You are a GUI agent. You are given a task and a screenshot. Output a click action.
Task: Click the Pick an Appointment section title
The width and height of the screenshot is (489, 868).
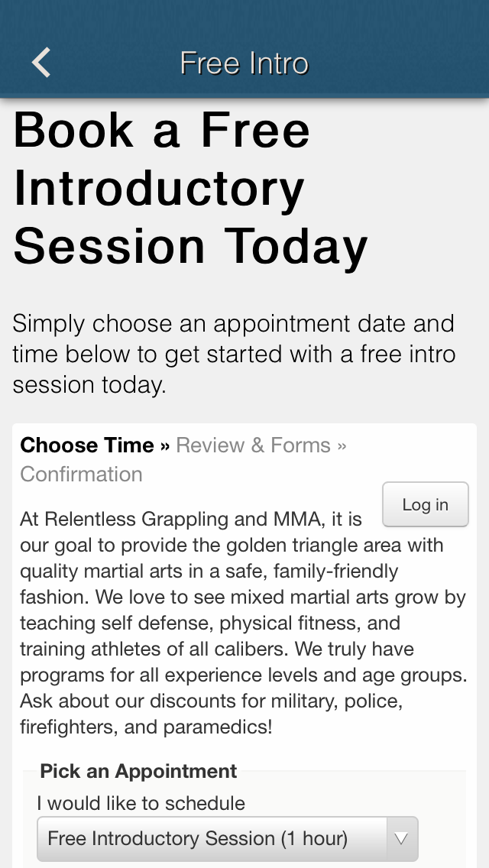(x=138, y=771)
